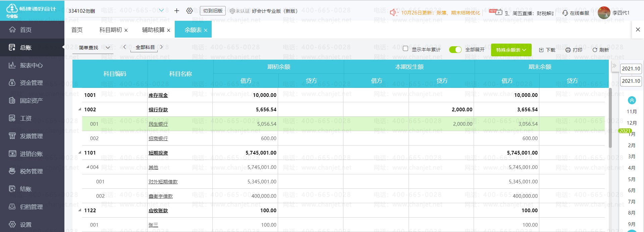Toggle the 全部展开 switch
Image resolution: width=644 pixels, height=232 pixels.
(x=455, y=50)
